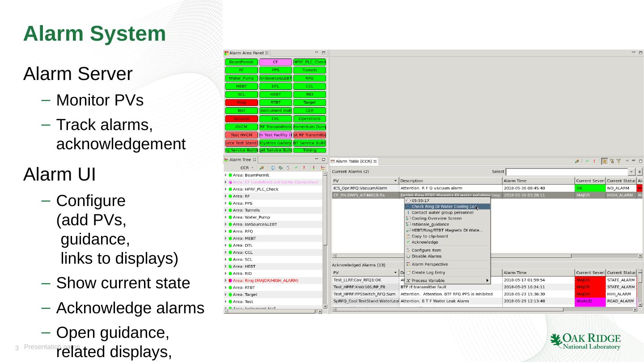Click green acknowledge checkmark in Alarm Tree toolbar
The image size is (644, 362).
[x=296, y=168]
